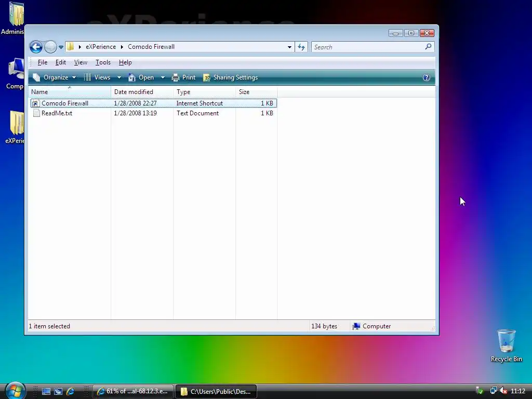The height and width of the screenshot is (399, 532).
Task: Go back with the Back arrow button
Action: click(x=36, y=47)
